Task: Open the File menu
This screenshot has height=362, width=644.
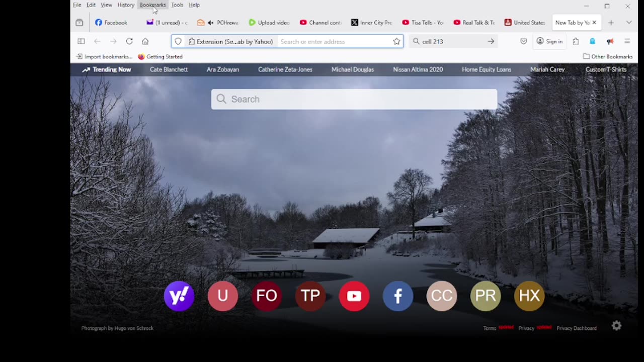Action: [77, 5]
